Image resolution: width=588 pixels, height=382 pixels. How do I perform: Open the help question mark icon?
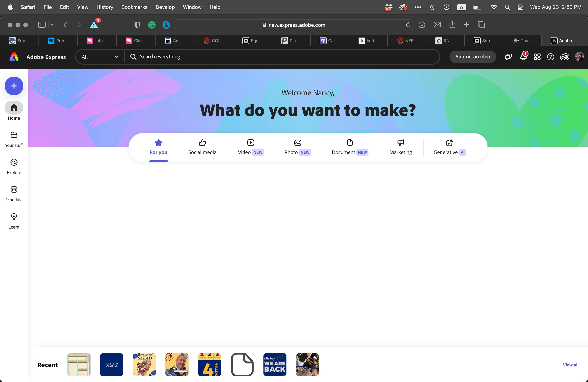click(x=550, y=57)
